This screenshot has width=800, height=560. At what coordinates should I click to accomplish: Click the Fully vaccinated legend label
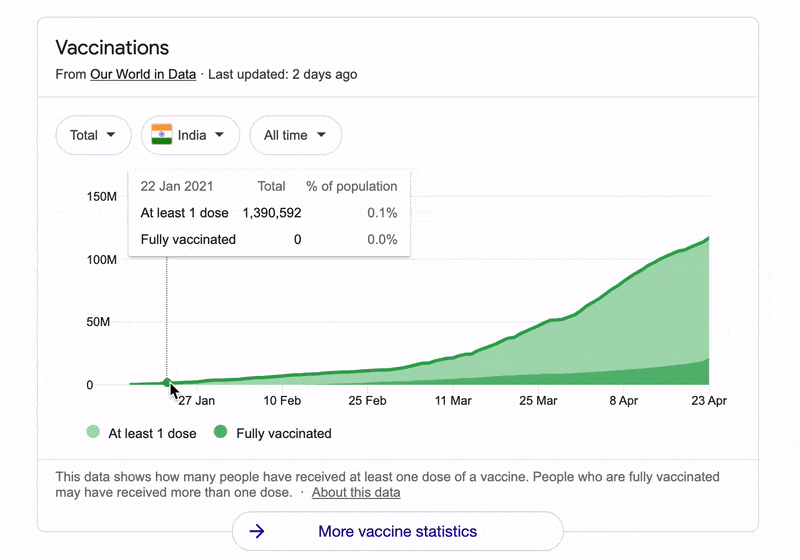click(283, 433)
